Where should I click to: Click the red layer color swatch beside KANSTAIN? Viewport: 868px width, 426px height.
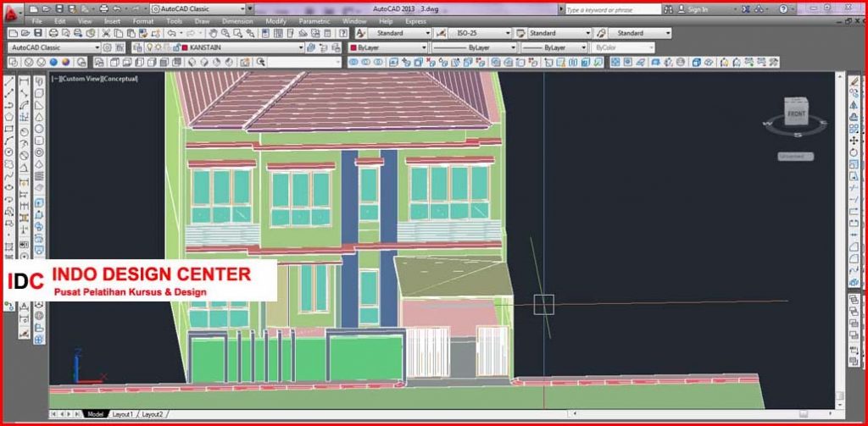(184, 47)
